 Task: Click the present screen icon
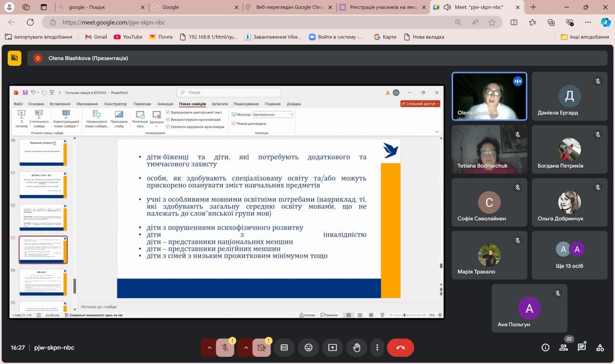click(x=332, y=348)
